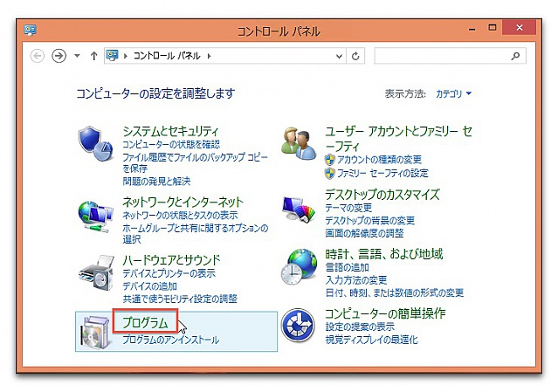This screenshot has width=558, height=392.
Task: Minimize the Control Panel window
Action: point(472,29)
